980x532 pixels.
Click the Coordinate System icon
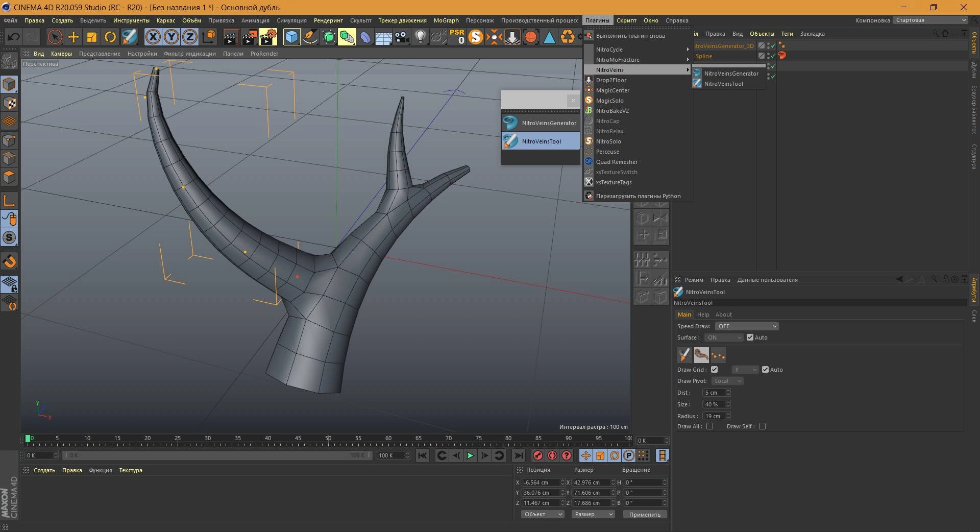pyautogui.click(x=209, y=37)
